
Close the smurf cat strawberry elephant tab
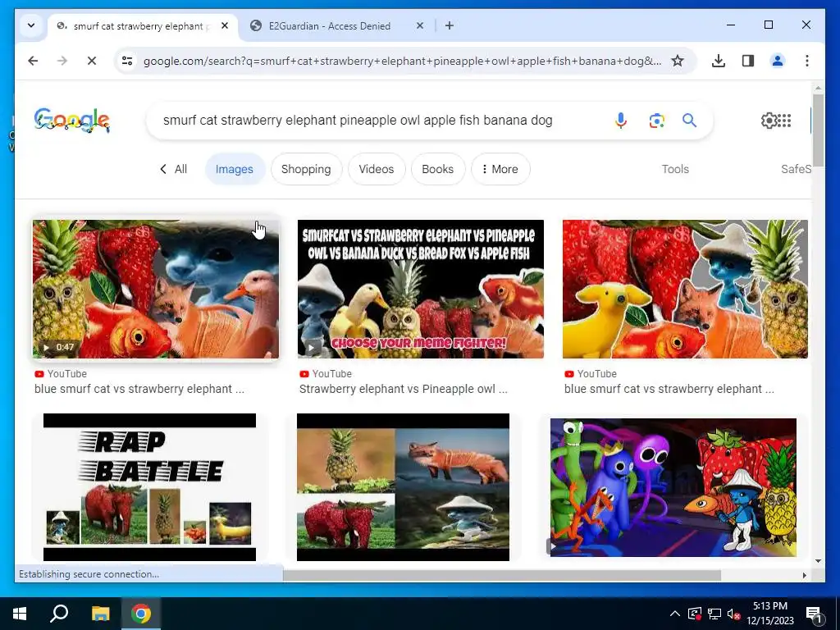[225, 25]
